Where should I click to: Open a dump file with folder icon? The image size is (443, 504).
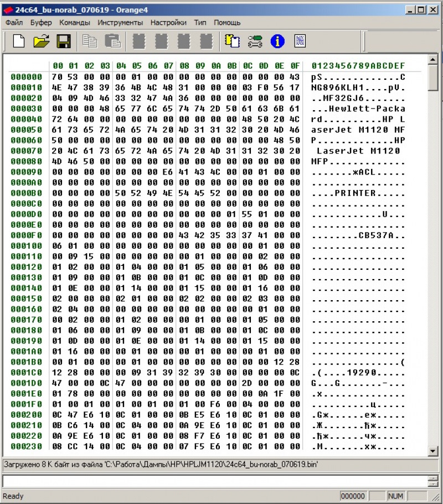coord(42,41)
